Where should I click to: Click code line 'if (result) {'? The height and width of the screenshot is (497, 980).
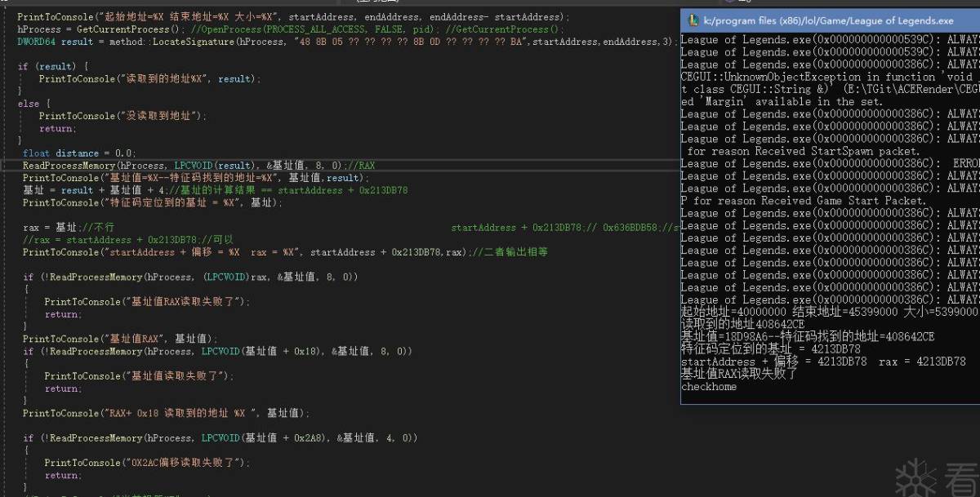(x=53, y=66)
